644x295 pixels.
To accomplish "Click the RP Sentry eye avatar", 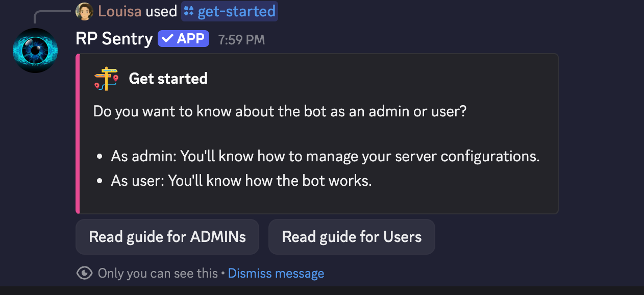I will (x=35, y=51).
